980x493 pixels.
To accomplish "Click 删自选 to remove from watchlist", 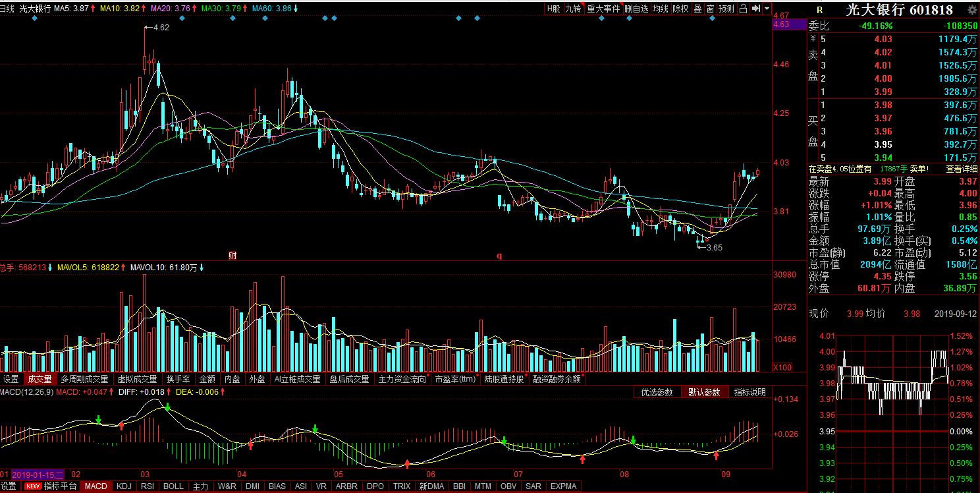I will point(636,9).
